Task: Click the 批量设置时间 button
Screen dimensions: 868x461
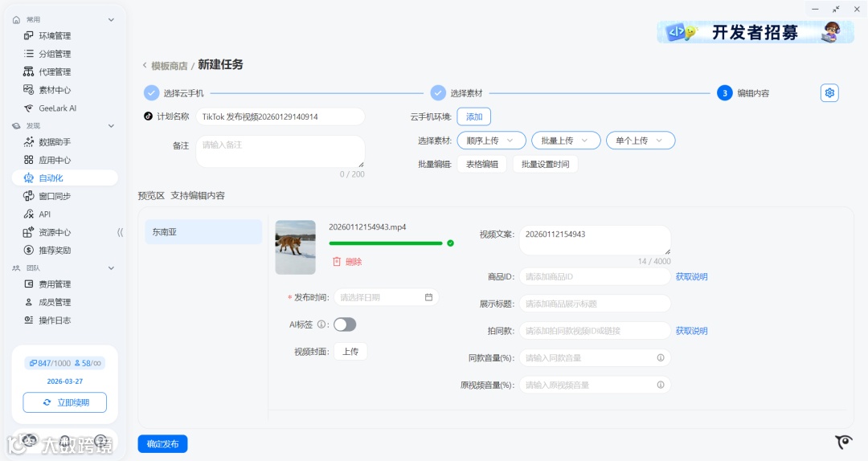Action: click(545, 165)
